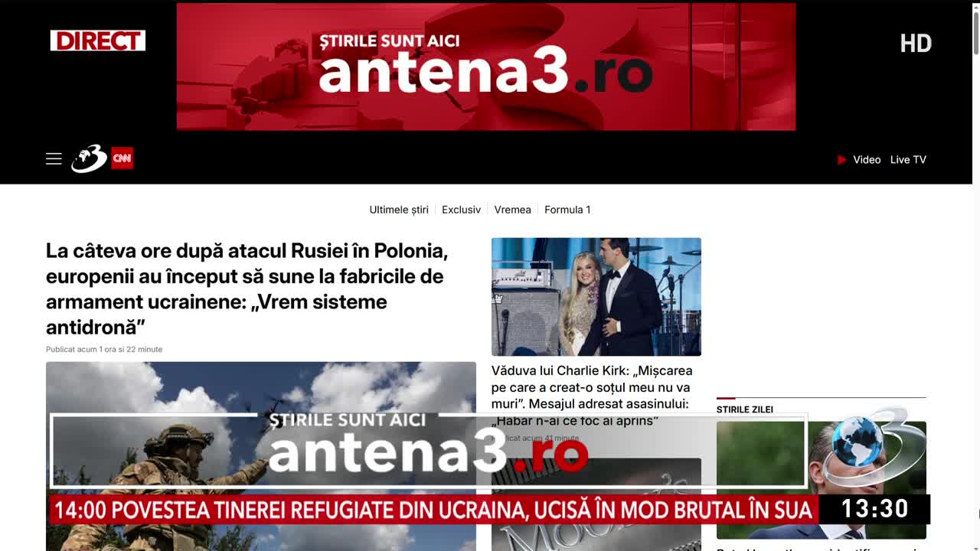Open the Live TV link
This screenshot has height=551, width=980.
tap(908, 160)
